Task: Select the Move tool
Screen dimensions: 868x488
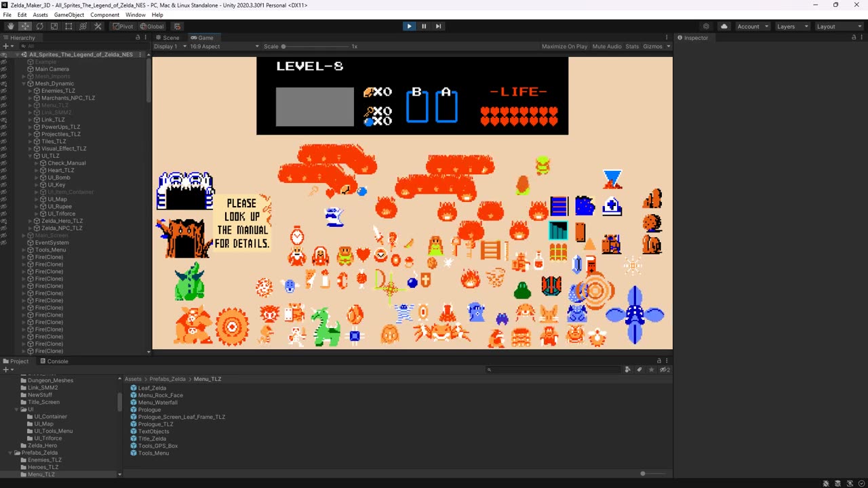Action: (25, 26)
